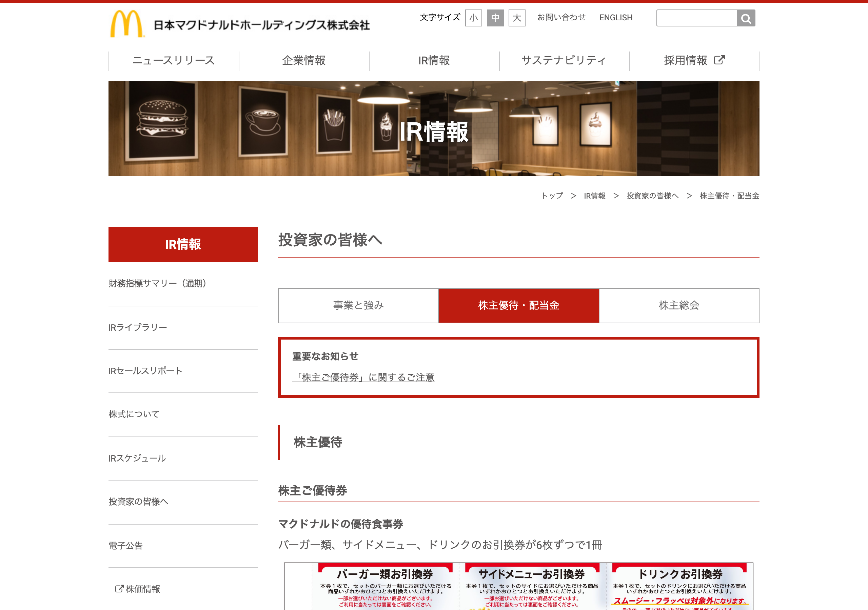Go to 投資家の皆様へ in the breadcrumb
Viewport: 868px width, 610px height.
point(652,196)
